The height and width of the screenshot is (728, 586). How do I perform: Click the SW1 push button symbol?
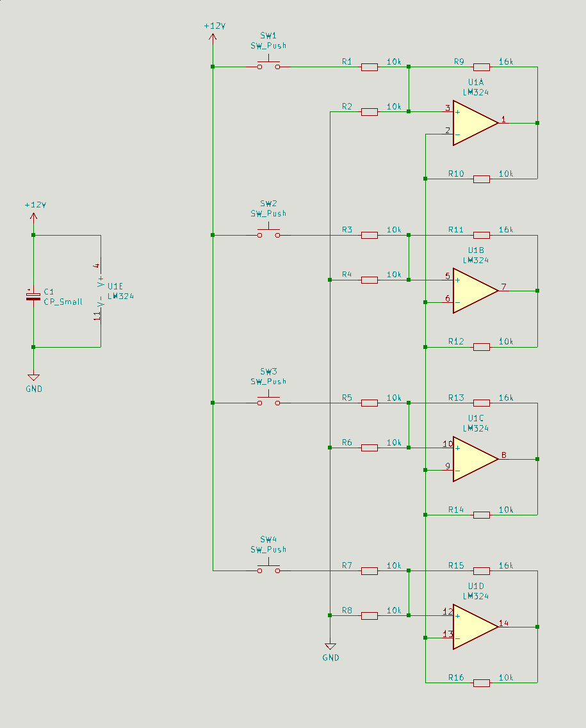[268, 65]
